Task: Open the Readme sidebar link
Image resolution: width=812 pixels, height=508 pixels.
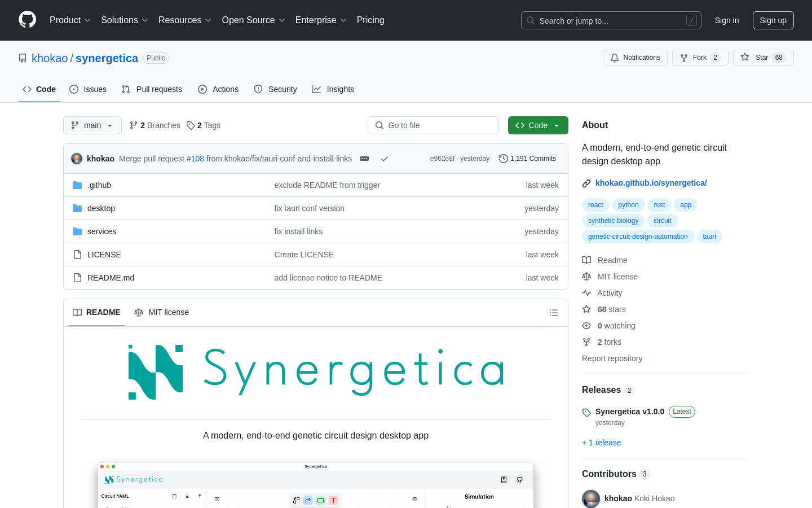Action: (604, 260)
